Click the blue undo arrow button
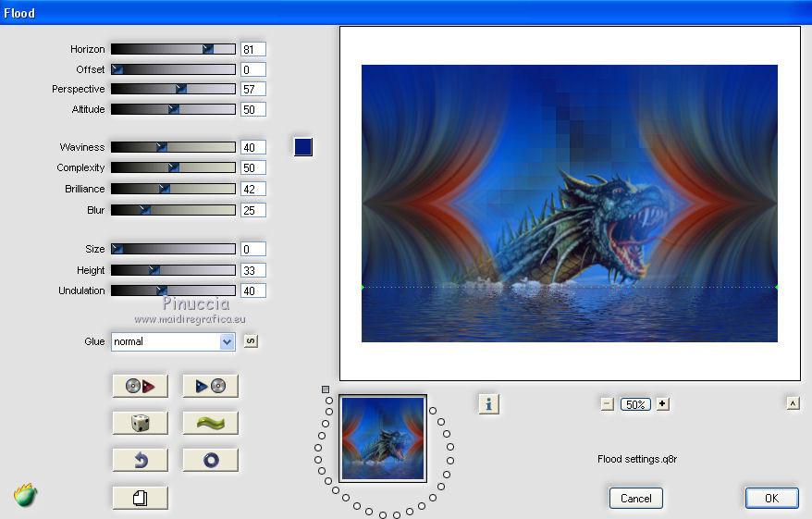Image resolution: width=812 pixels, height=519 pixels. click(x=140, y=460)
